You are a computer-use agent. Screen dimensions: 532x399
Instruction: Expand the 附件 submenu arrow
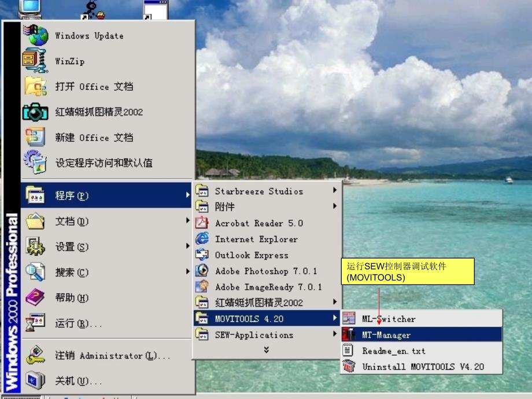pyautogui.click(x=335, y=206)
